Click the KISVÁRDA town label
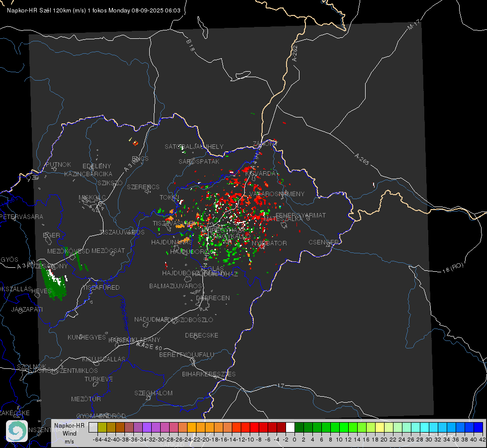 point(260,174)
